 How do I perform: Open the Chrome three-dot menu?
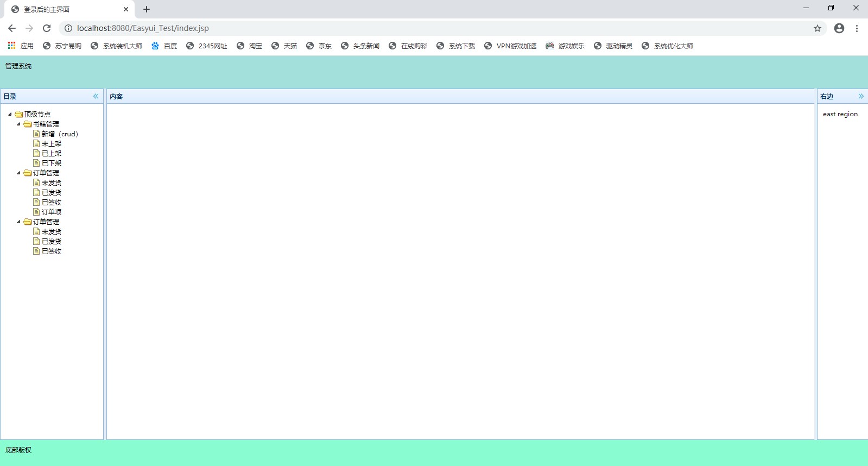click(857, 28)
